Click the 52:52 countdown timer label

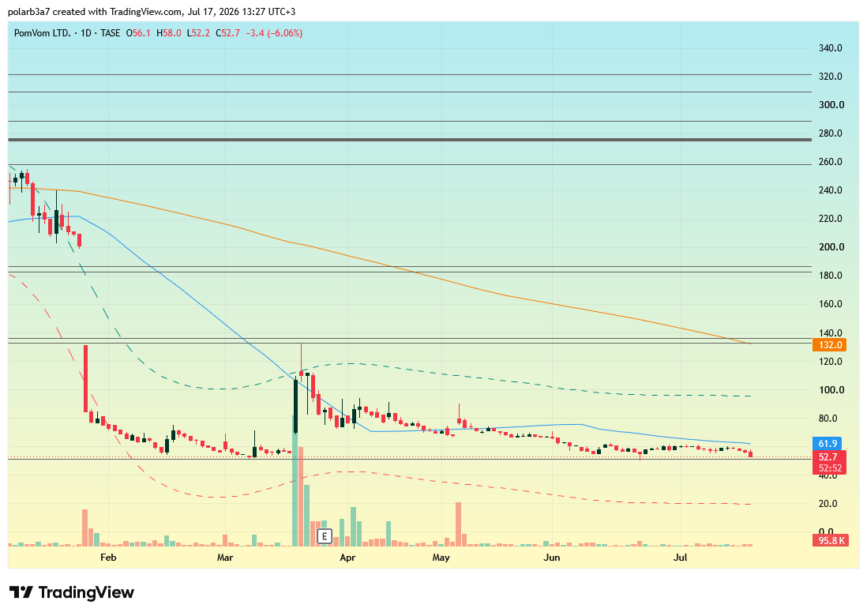[x=830, y=468]
